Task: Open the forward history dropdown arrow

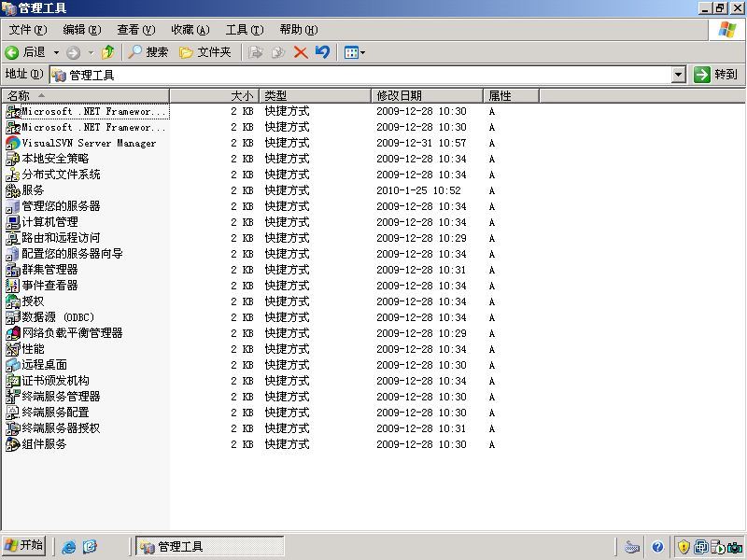Action: 91,52
